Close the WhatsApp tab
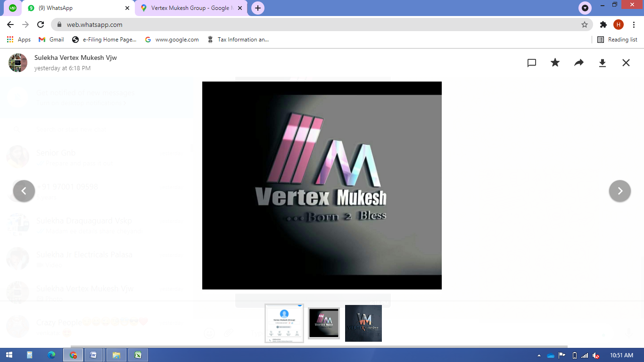The width and height of the screenshot is (644, 362). [x=127, y=8]
